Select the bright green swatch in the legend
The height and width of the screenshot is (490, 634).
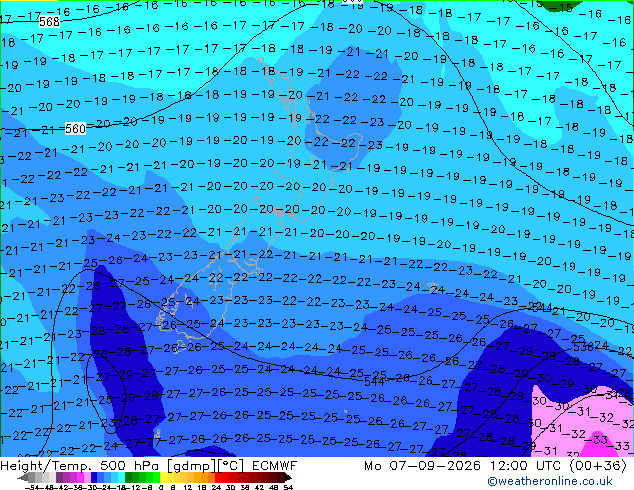[x=156, y=477]
